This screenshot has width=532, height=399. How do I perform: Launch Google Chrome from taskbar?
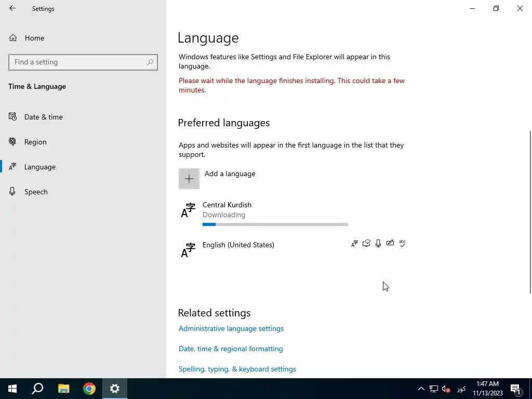(x=89, y=389)
